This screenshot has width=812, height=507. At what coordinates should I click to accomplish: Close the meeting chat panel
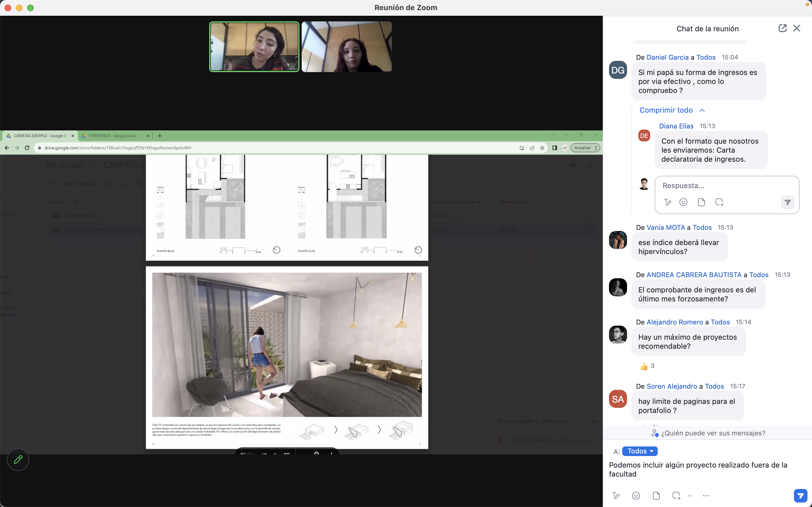tap(796, 28)
